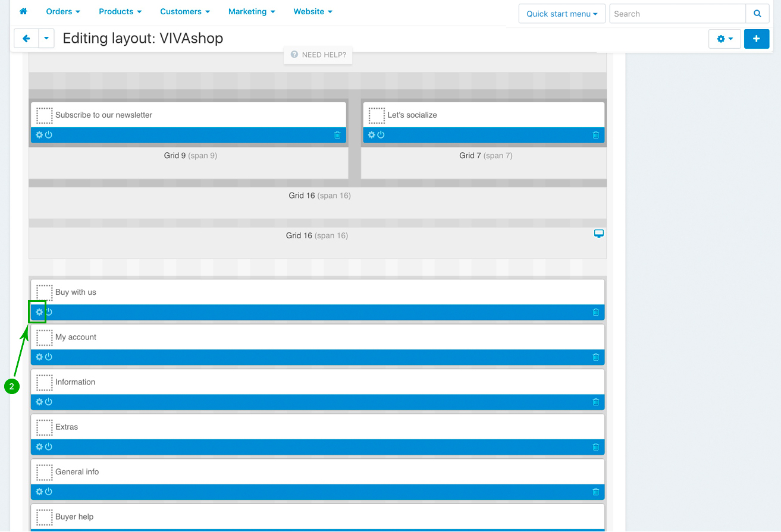Delete the General info block
The height and width of the screenshot is (532, 781).
tap(595, 492)
